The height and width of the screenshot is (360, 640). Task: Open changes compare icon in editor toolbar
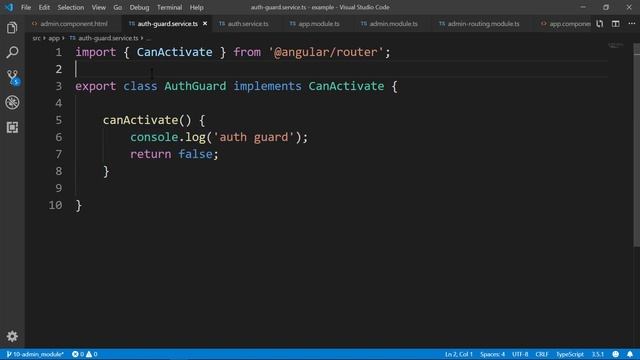point(599,24)
